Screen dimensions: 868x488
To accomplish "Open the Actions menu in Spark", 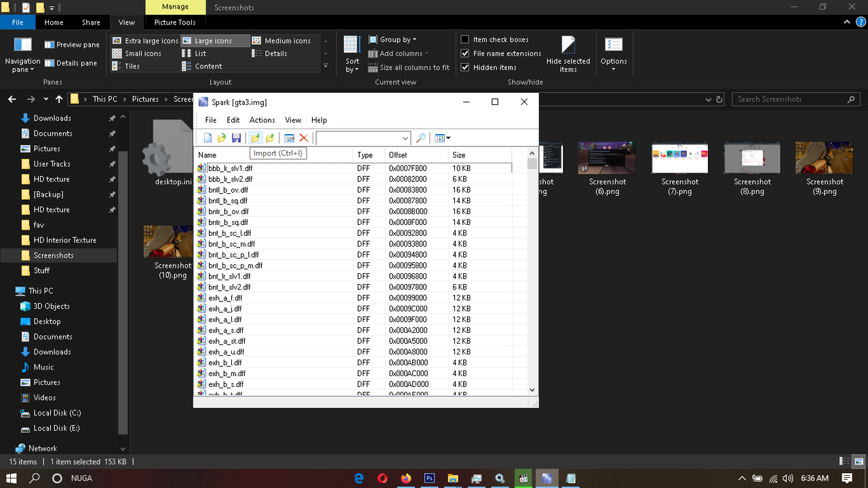I will click(262, 120).
